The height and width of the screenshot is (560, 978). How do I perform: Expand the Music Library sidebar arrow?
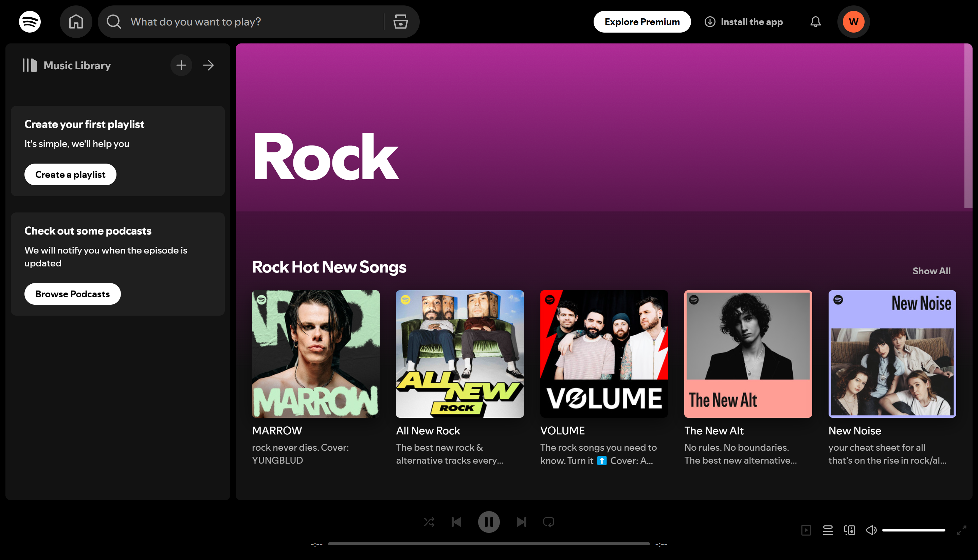[208, 66]
